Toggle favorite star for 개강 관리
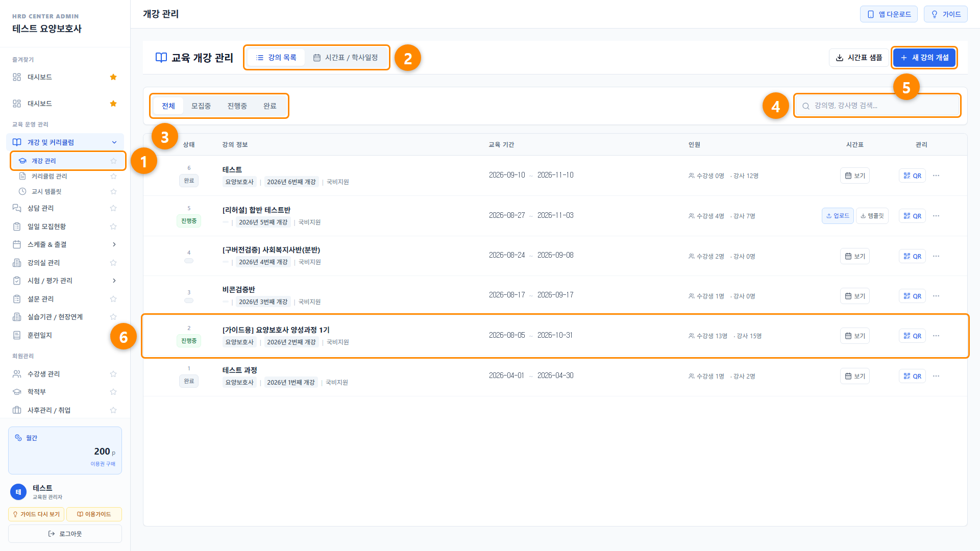This screenshot has height=551, width=980. click(x=113, y=161)
